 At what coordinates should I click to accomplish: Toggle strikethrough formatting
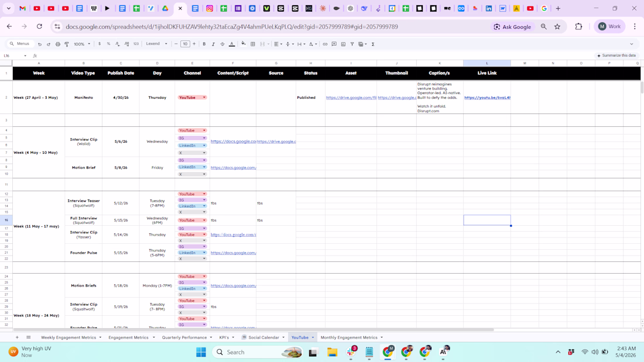point(222,44)
